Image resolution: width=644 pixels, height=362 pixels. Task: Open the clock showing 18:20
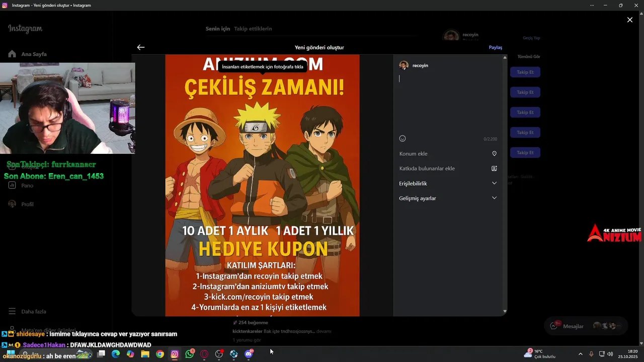tap(628, 354)
